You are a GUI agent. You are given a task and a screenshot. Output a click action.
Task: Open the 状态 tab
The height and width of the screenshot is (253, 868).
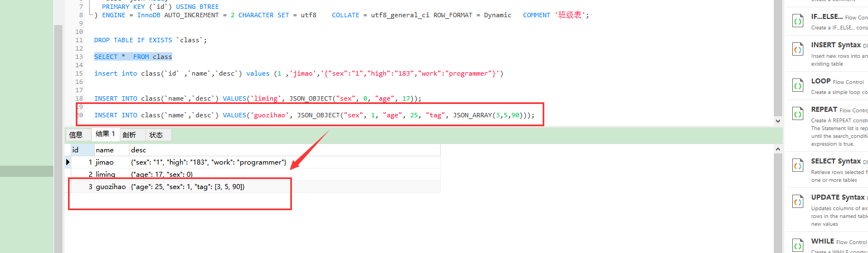(x=156, y=135)
